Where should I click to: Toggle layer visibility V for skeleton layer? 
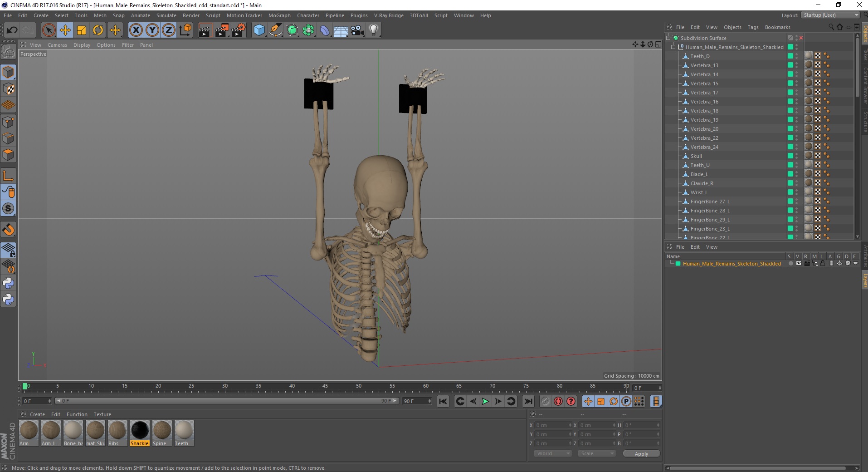tap(799, 264)
